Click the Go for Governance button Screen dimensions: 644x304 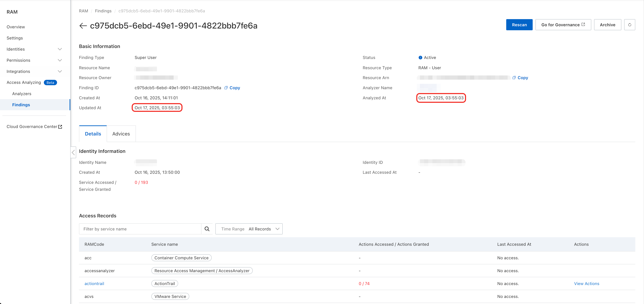[x=563, y=25]
